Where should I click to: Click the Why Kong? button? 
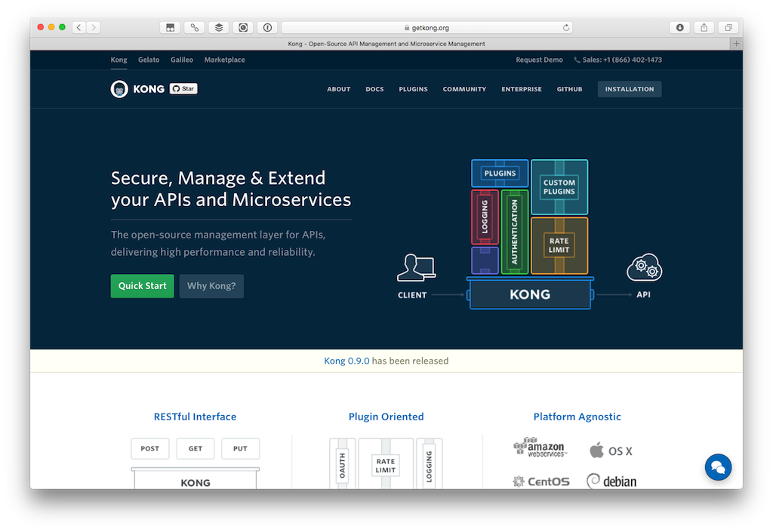click(211, 286)
